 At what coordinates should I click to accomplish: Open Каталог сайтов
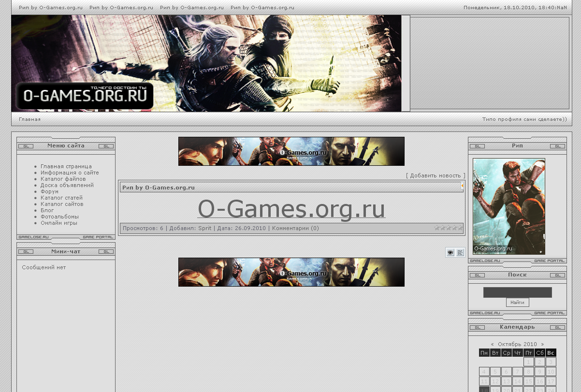point(62,204)
